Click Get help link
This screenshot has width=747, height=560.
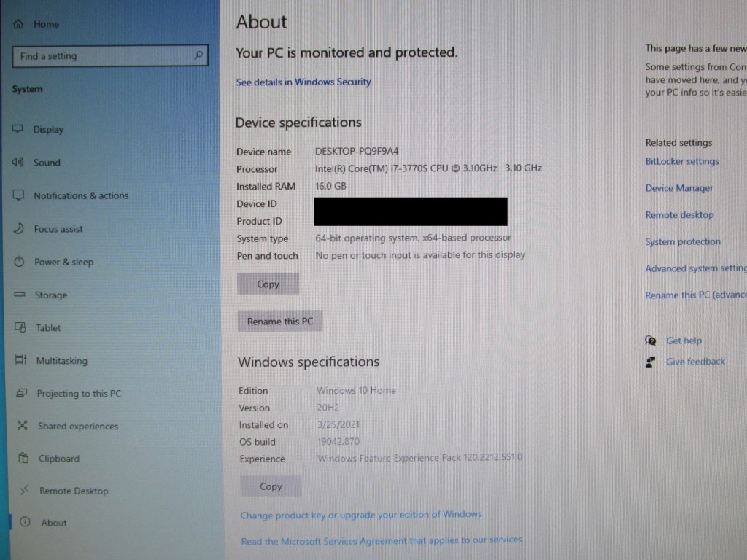point(684,341)
